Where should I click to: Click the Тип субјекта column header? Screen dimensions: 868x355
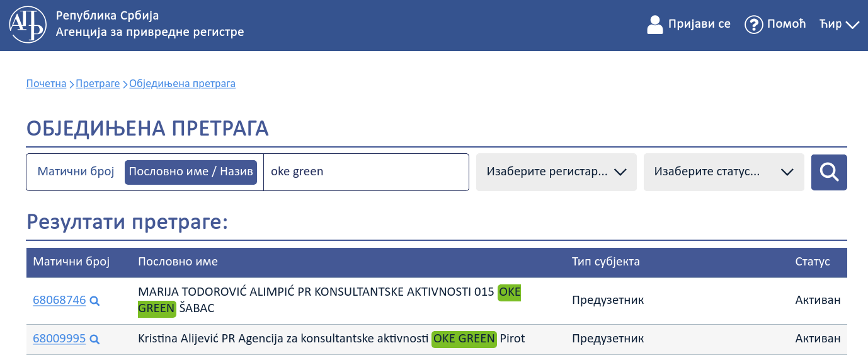[x=606, y=262]
